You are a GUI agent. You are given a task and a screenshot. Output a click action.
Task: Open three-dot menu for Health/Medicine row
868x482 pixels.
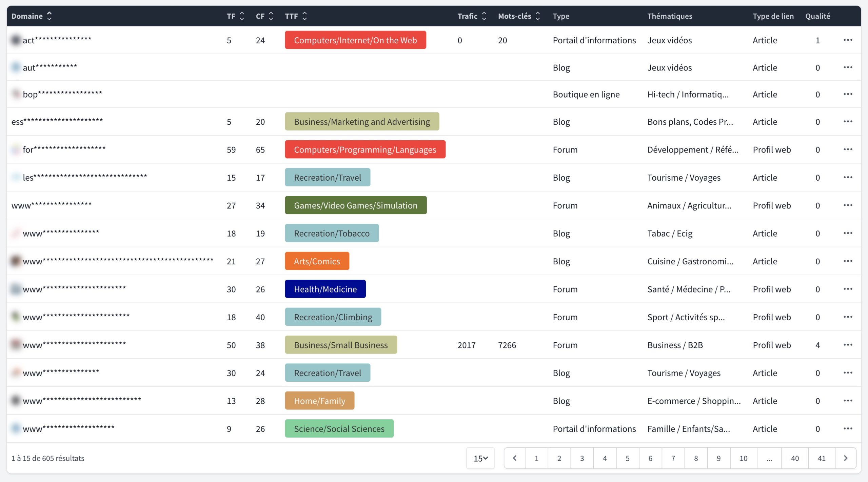click(x=848, y=289)
